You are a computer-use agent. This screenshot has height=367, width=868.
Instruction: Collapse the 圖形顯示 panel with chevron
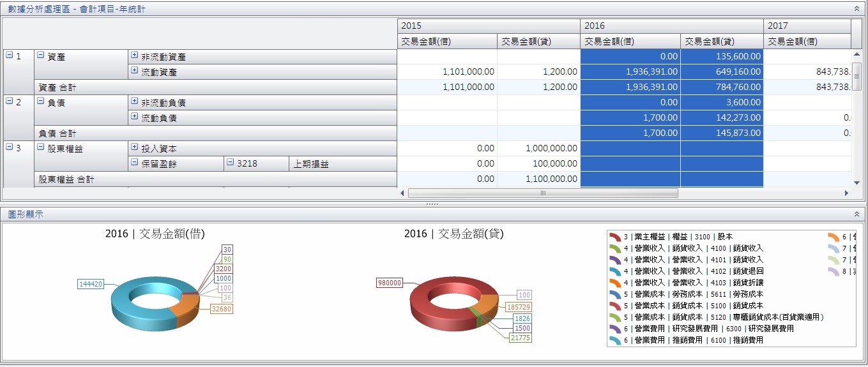pyautogui.click(x=857, y=214)
